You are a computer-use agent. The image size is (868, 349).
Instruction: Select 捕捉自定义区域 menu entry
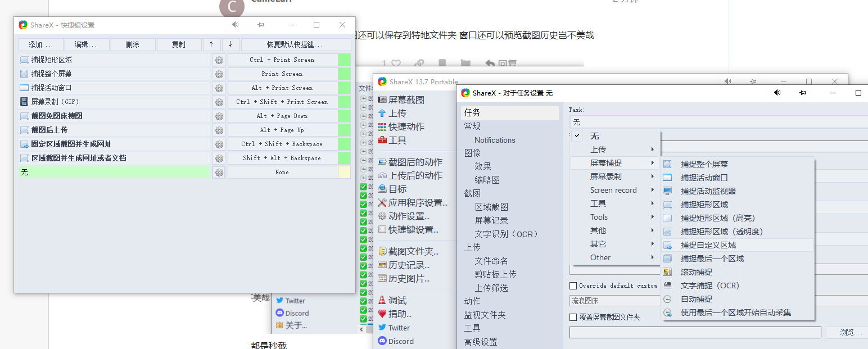708,245
